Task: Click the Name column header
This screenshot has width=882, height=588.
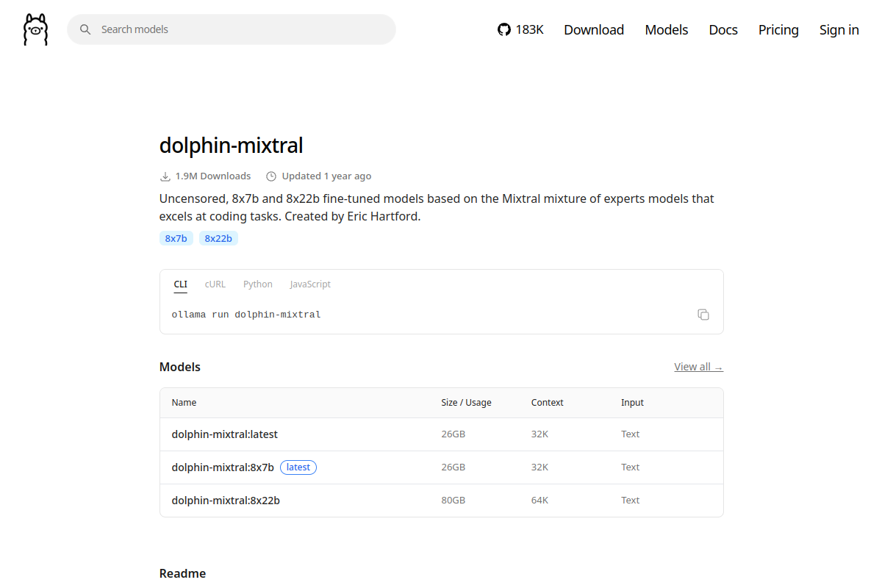Action: coord(184,403)
